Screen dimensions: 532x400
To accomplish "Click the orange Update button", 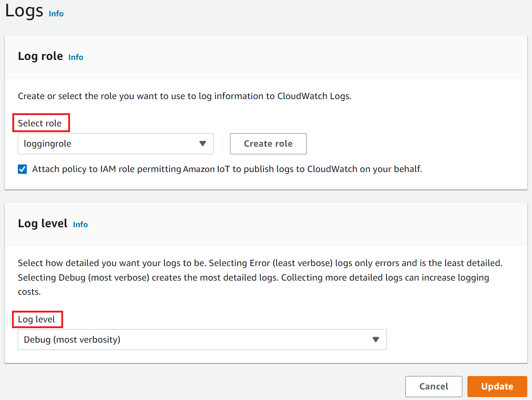I will 497,387.
